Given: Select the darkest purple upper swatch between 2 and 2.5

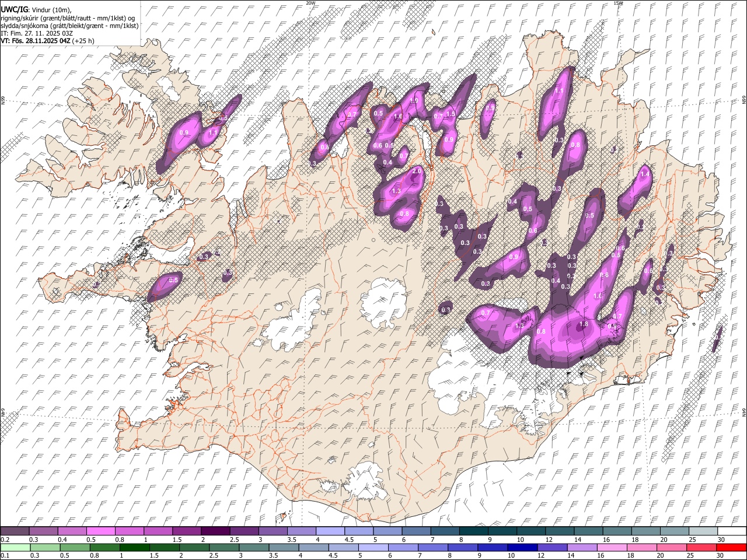Looking at the screenshot, I should click(x=215, y=531).
